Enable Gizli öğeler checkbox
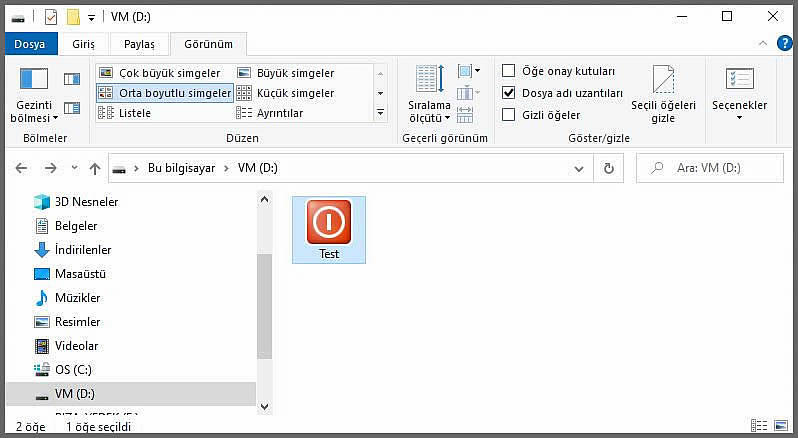Viewport: 798px width, 438px height. [508, 114]
